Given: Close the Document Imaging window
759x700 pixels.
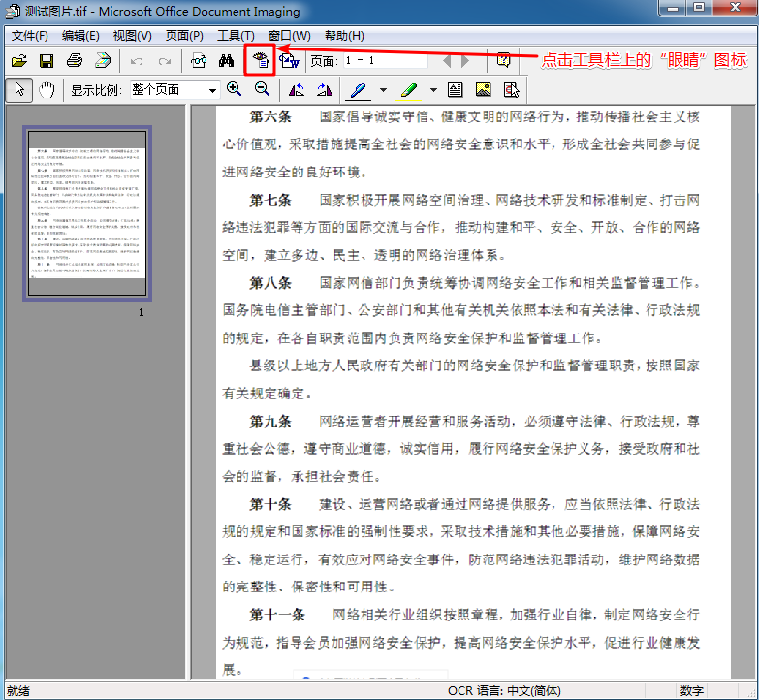Looking at the screenshot, I should (x=734, y=7).
